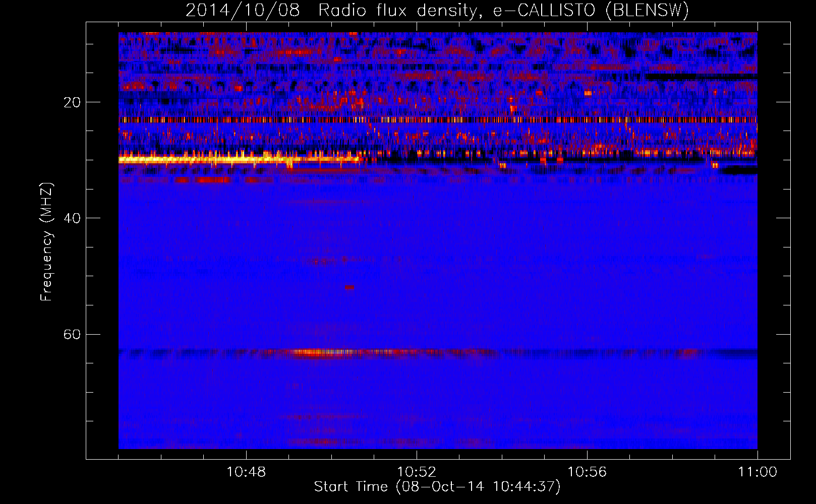The width and height of the screenshot is (816, 504).
Task: Click the 11:00 time tick label
Action: (x=757, y=472)
